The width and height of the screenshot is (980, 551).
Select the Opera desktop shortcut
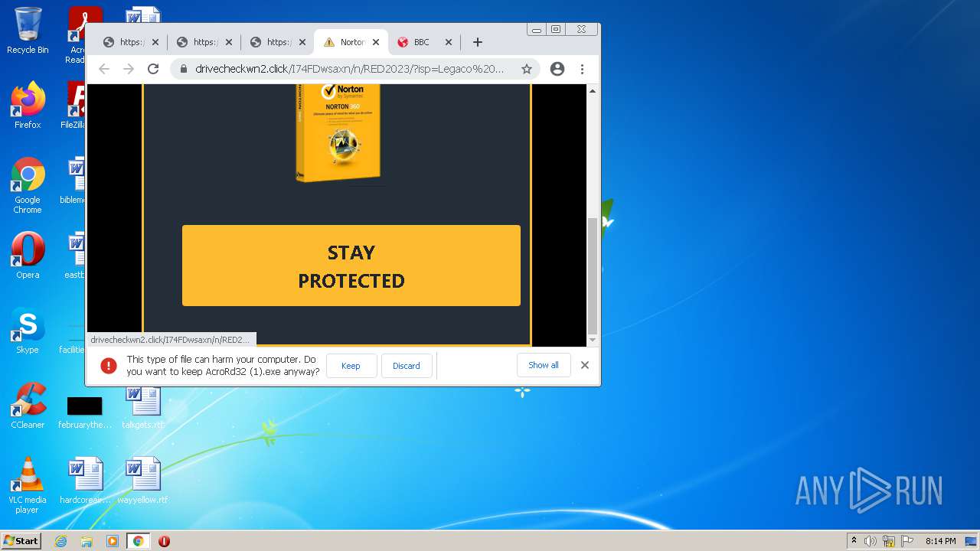28,256
